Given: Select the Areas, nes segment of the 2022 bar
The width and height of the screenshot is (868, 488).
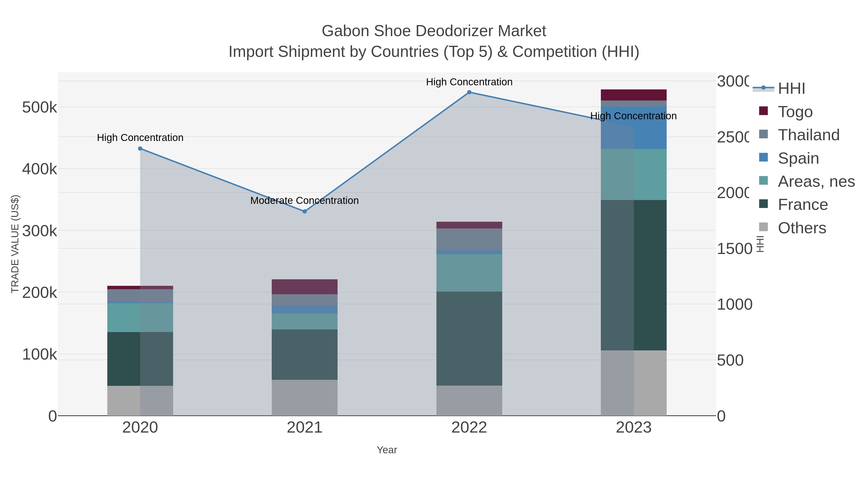Looking at the screenshot, I should point(469,273).
